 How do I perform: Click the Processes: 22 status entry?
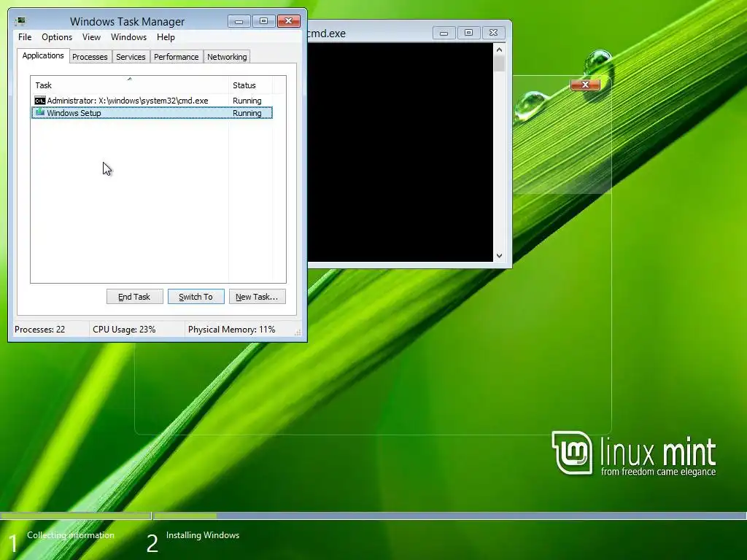[x=40, y=330]
